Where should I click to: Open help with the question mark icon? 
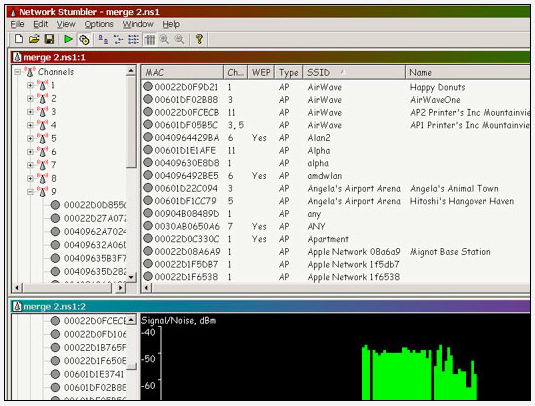[199, 39]
